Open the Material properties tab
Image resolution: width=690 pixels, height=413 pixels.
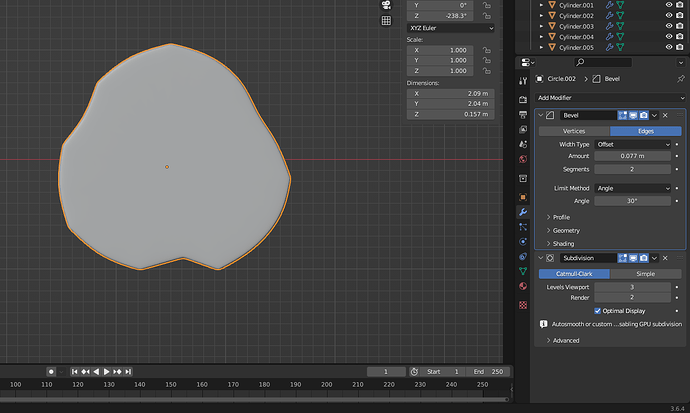[523, 286]
